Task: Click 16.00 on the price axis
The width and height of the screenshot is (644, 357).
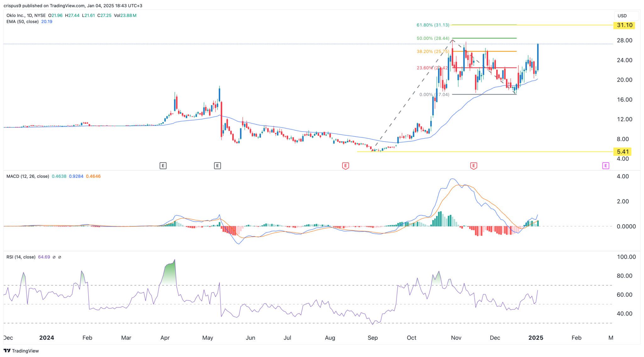Action: click(x=625, y=100)
